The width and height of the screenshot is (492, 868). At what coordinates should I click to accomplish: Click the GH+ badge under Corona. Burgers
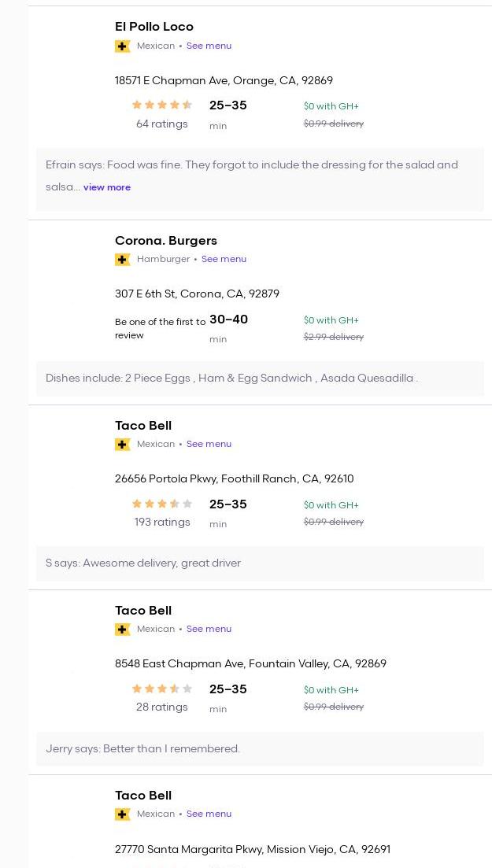(123, 260)
